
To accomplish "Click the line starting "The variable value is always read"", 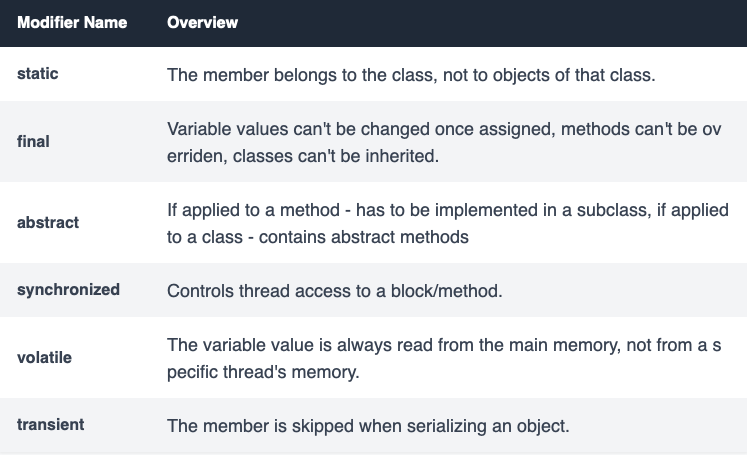I will click(445, 345).
